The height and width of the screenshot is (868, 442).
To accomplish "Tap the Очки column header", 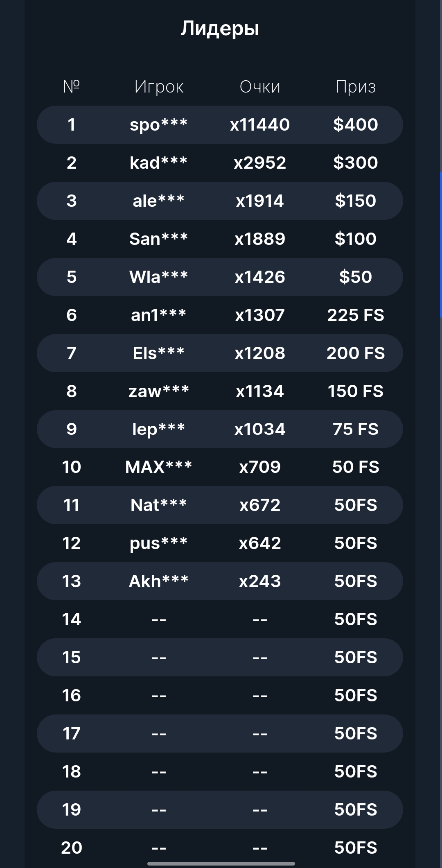I will pos(260,87).
